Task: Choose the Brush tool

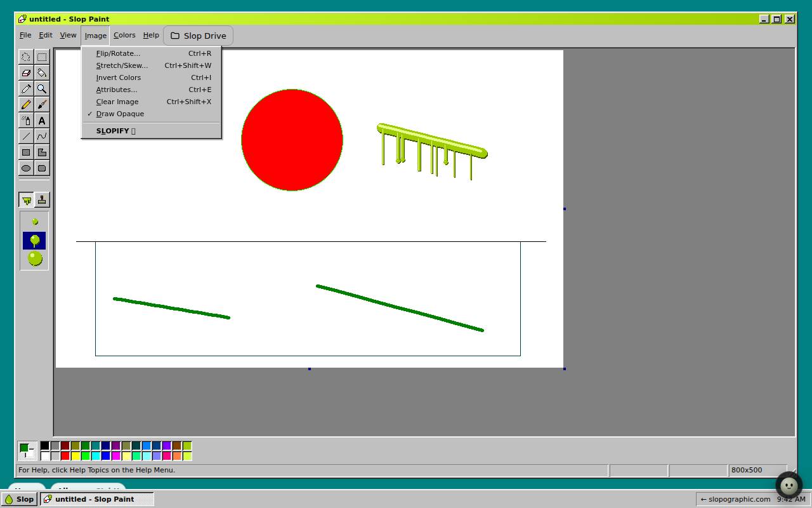Action: point(42,104)
